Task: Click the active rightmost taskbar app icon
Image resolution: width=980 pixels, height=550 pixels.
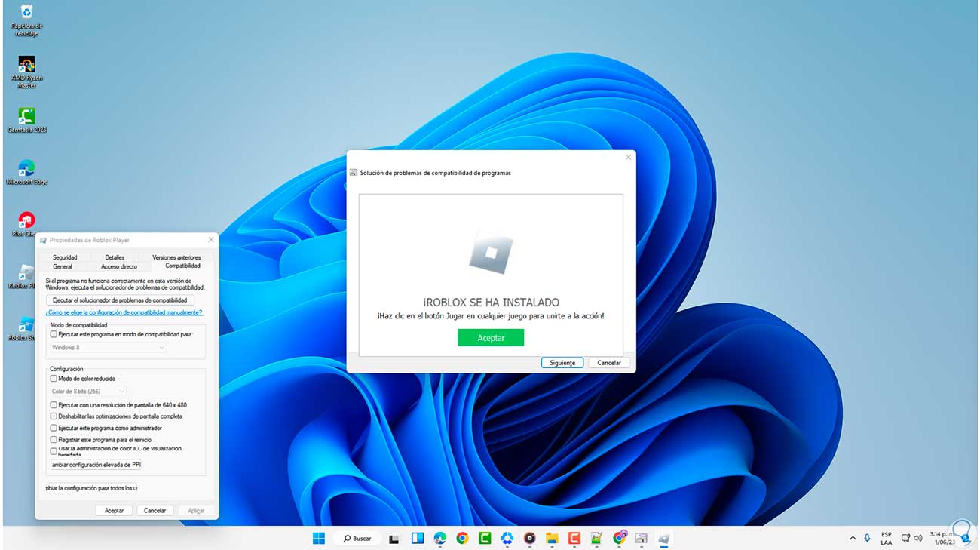Action: tap(664, 538)
